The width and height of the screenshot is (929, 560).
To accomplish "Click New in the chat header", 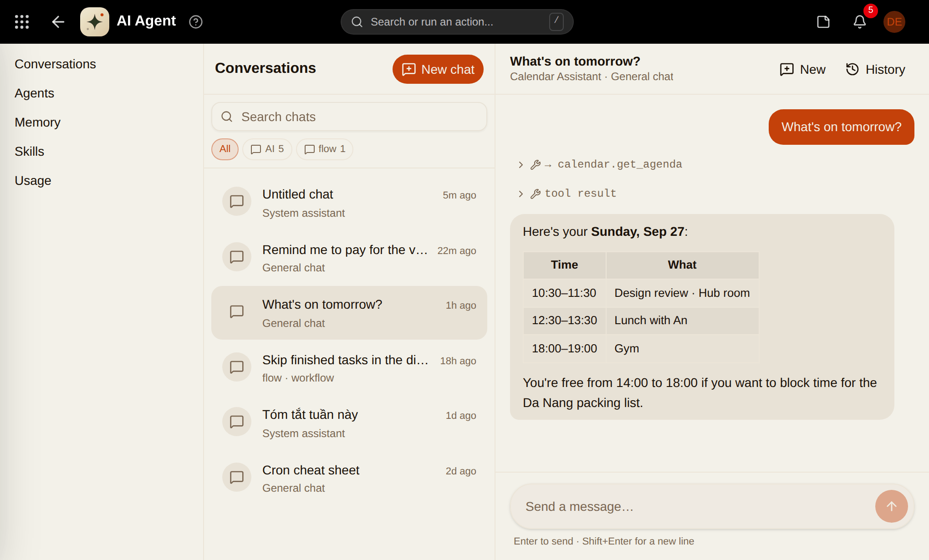I will coord(803,69).
